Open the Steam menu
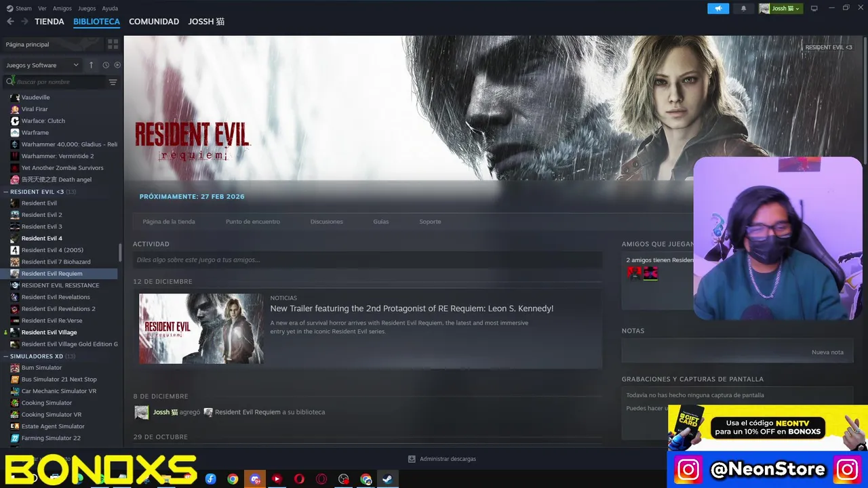This screenshot has height=488, width=868. click(24, 8)
